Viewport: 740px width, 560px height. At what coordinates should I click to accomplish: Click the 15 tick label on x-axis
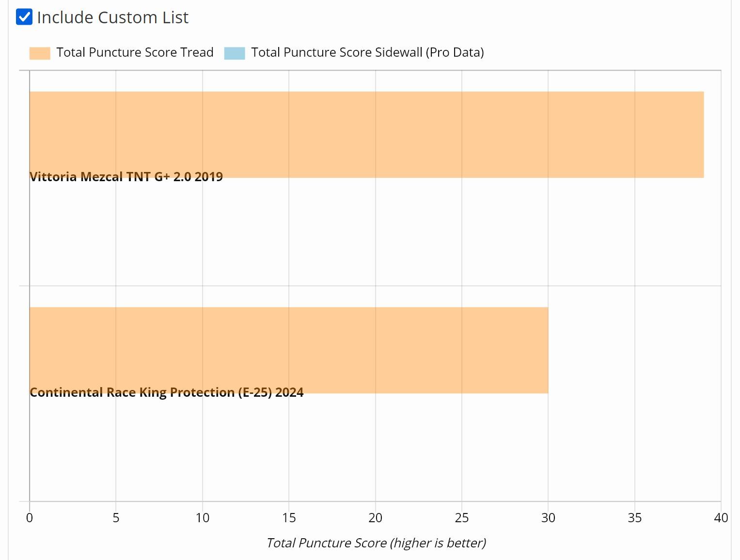tap(289, 518)
